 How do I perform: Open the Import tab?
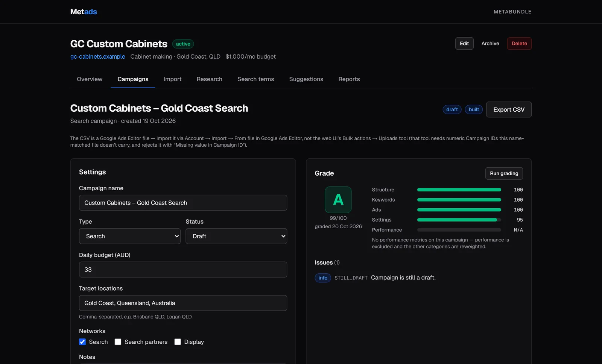[x=172, y=79]
